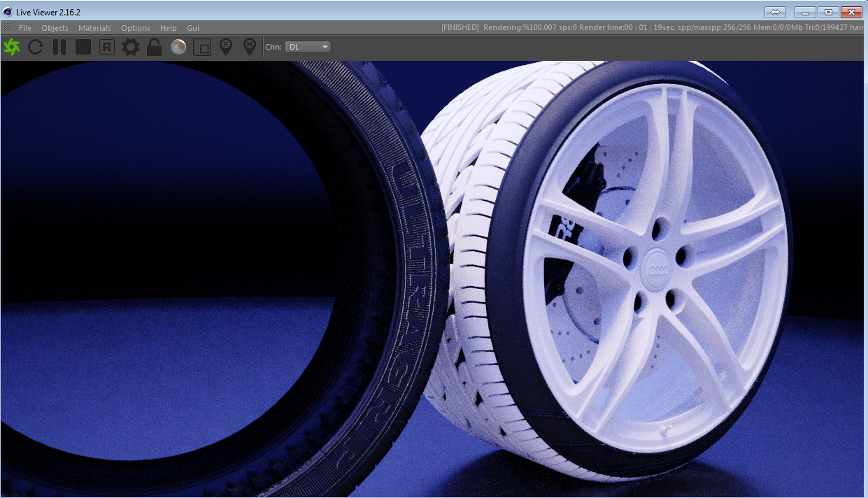
Task: Close the Live Viewer window
Action: 851,12
